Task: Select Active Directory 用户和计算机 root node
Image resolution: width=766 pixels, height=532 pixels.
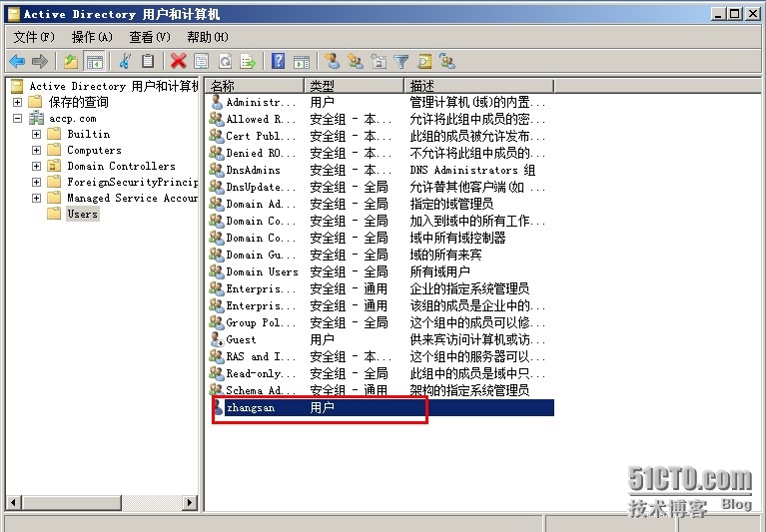Action: [x=113, y=86]
